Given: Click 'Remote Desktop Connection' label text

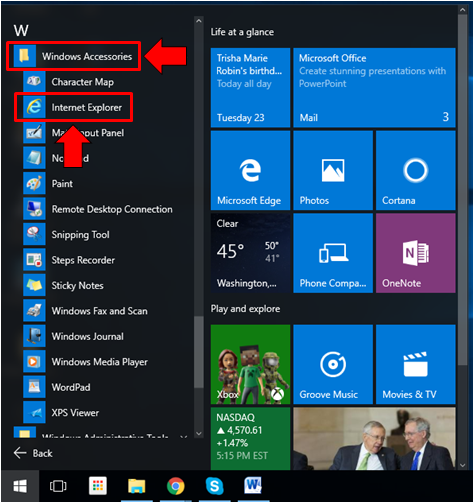Looking at the screenshot, I should pyautogui.click(x=112, y=209).
